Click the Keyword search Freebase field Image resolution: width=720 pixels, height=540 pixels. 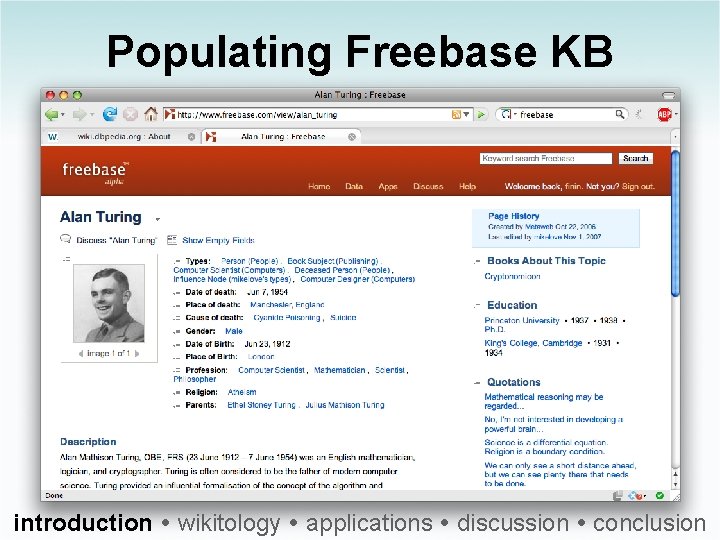tap(546, 158)
